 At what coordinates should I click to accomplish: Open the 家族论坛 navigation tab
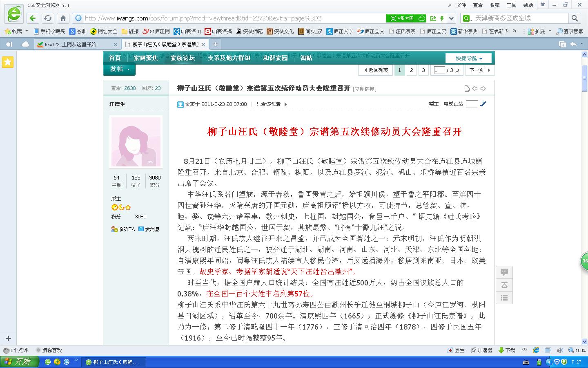click(x=183, y=58)
